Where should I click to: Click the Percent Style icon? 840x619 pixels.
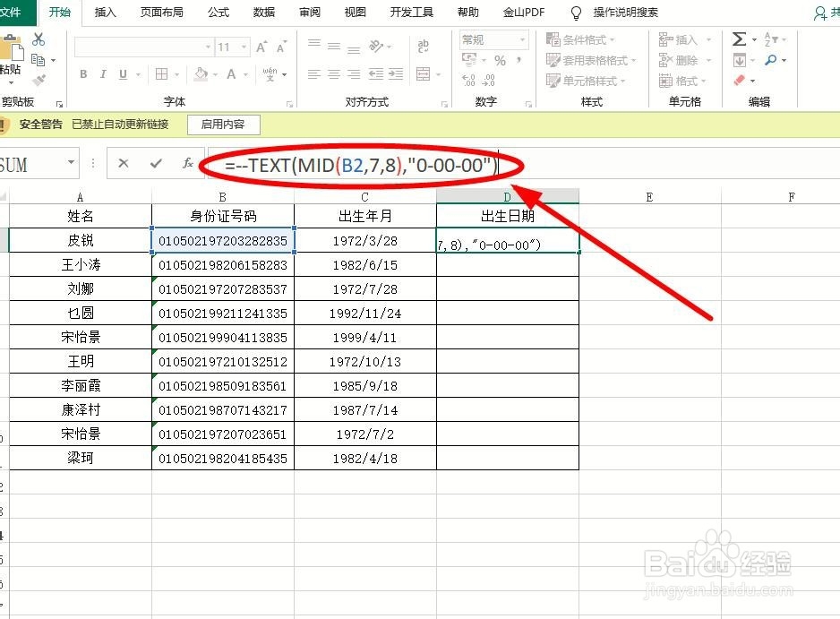[500, 60]
